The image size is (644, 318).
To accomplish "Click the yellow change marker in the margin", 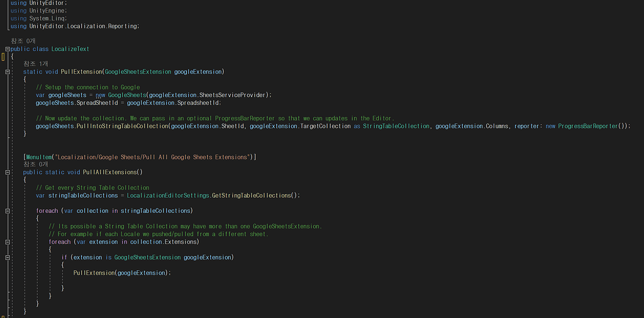I will (x=3, y=57).
